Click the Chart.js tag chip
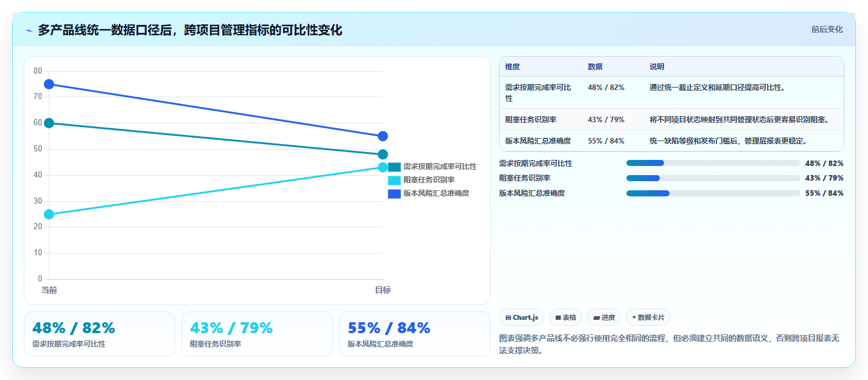Image resolution: width=868 pixels, height=380 pixels. (x=522, y=317)
